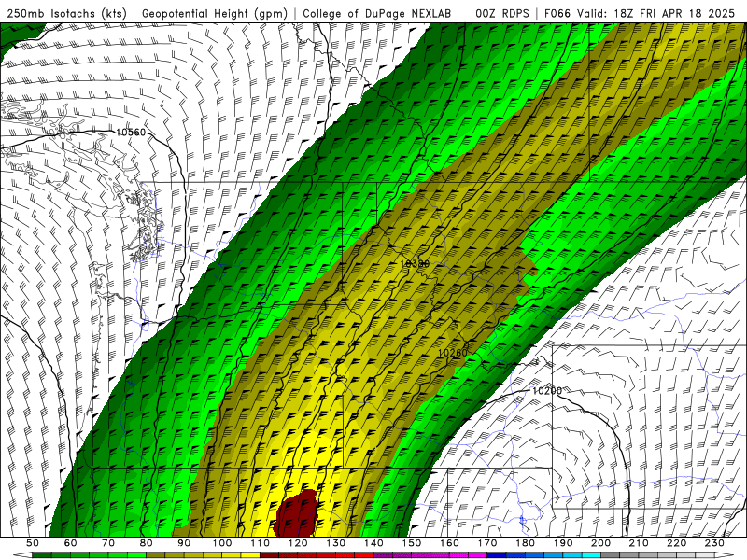Click the dark red swatch starting at 110
The image size is (747, 560).
click(269, 555)
